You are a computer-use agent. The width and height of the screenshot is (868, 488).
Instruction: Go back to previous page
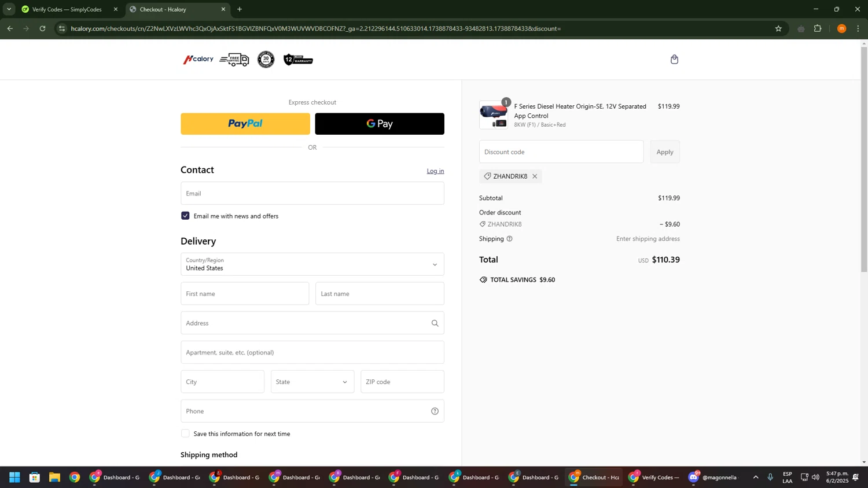coord(10,28)
